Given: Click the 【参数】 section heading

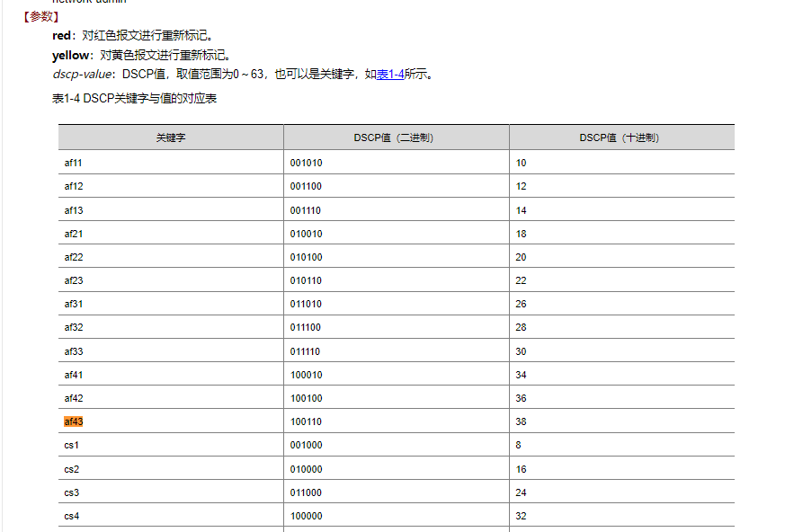Looking at the screenshot, I should tap(41, 17).
